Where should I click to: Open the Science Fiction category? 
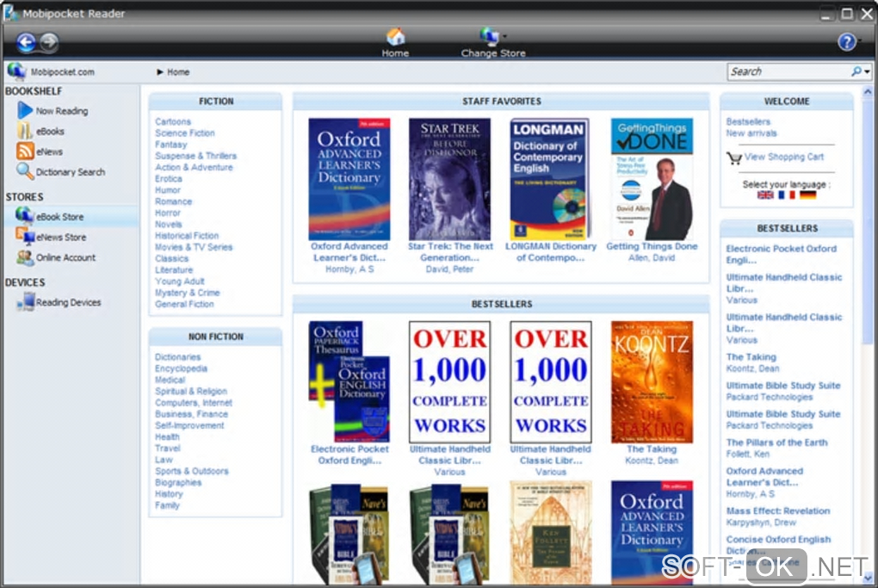(x=185, y=133)
